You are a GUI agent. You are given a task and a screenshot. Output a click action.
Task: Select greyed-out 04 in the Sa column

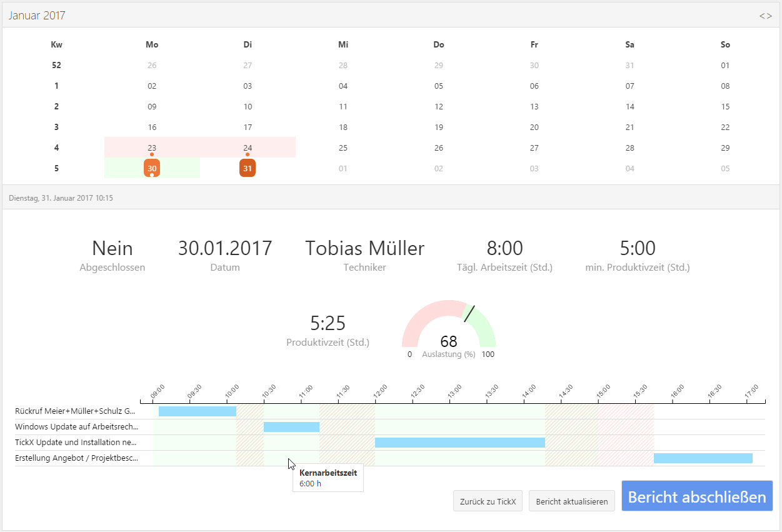coord(630,169)
